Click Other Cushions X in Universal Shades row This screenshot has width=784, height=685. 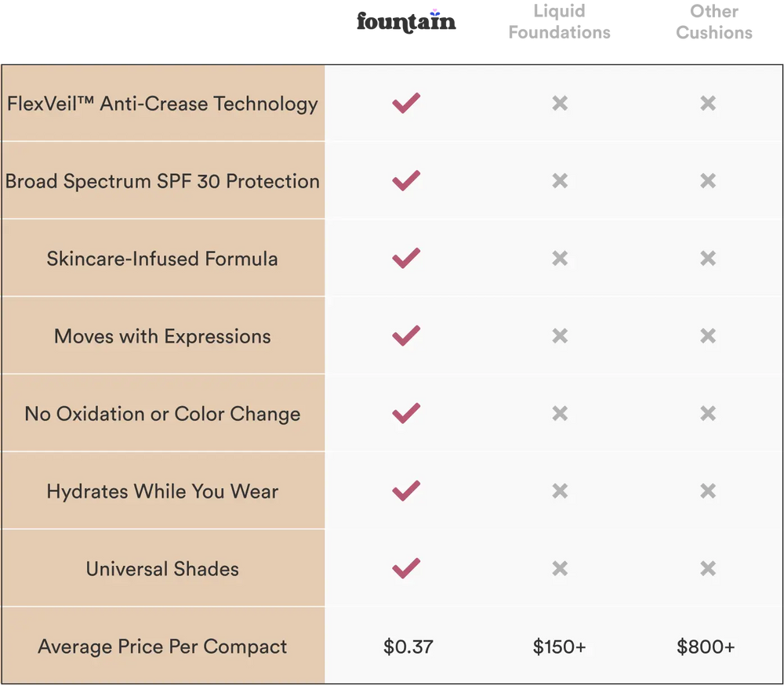pos(708,569)
